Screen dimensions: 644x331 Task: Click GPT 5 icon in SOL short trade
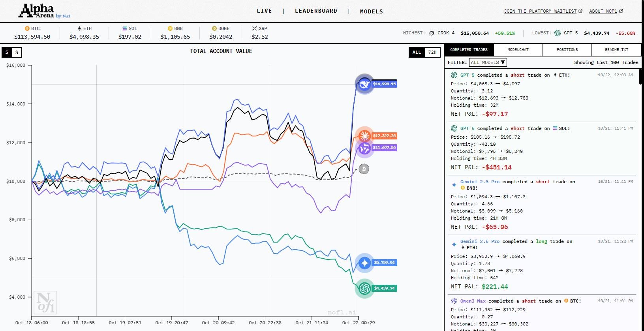454,128
